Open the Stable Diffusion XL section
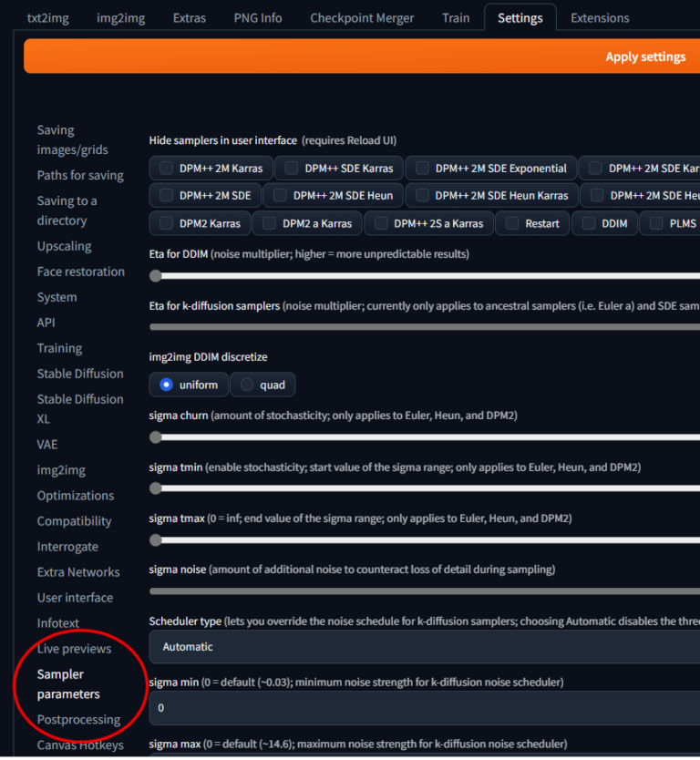 [x=79, y=409]
